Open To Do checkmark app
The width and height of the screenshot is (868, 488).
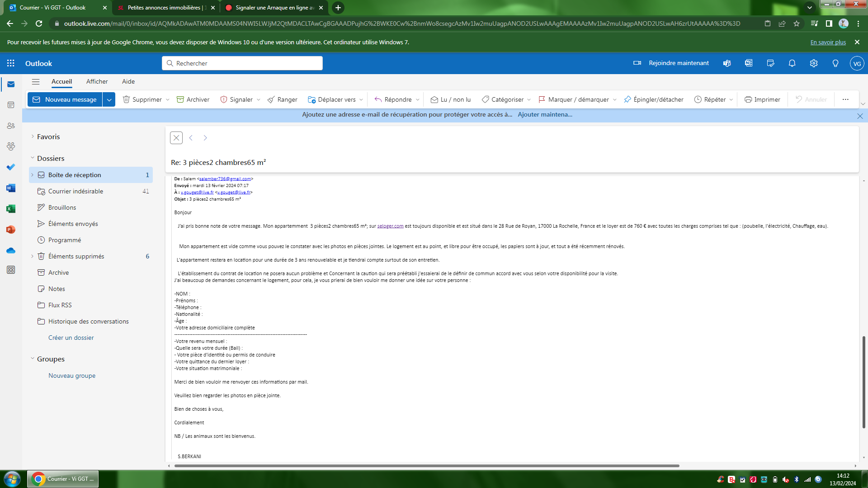tap(11, 167)
